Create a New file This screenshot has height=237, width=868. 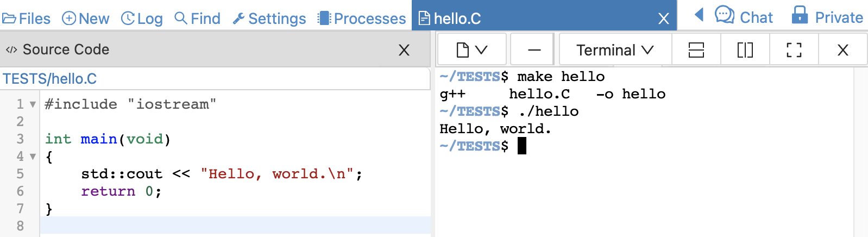pyautogui.click(x=86, y=18)
